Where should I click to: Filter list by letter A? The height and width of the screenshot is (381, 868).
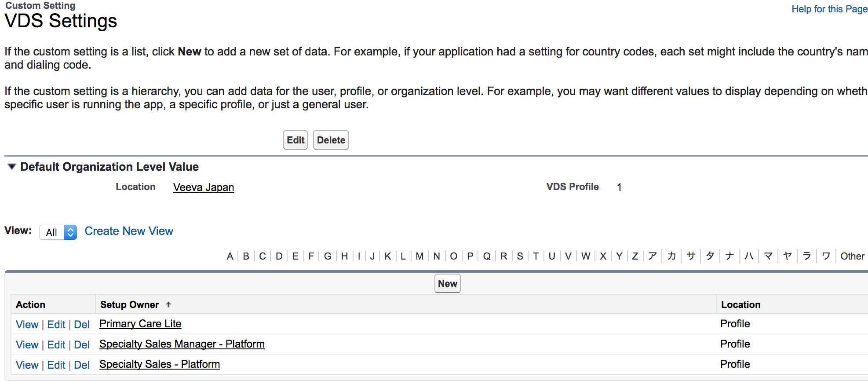pos(230,256)
